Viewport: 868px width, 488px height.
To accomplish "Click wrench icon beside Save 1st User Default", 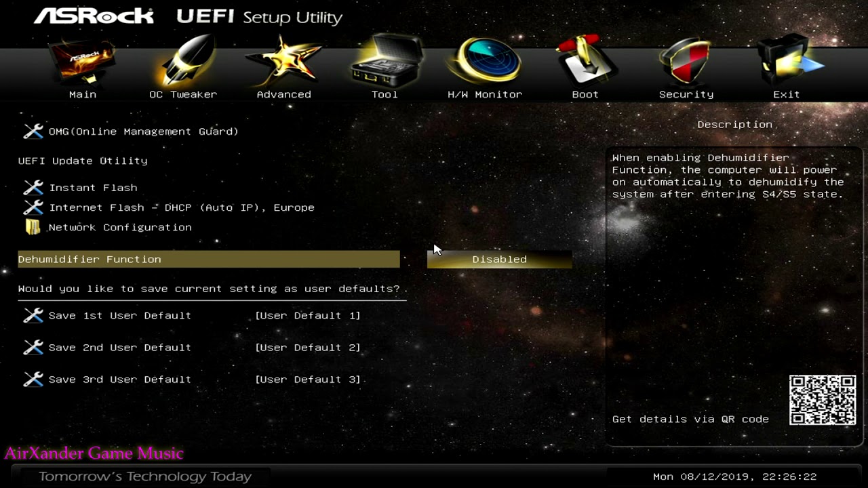I will pyautogui.click(x=33, y=315).
